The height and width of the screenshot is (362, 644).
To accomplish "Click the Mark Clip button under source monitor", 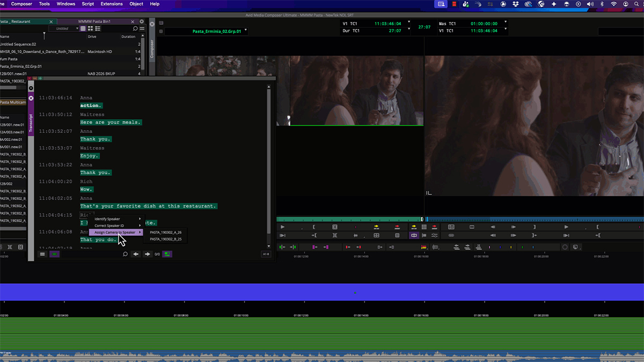I will 335,227.
